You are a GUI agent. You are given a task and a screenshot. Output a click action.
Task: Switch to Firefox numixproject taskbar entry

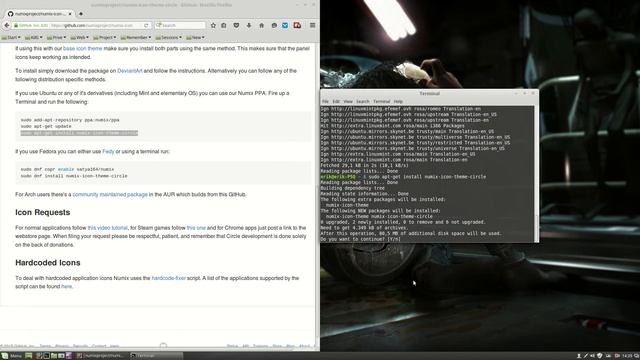[x=100, y=356]
